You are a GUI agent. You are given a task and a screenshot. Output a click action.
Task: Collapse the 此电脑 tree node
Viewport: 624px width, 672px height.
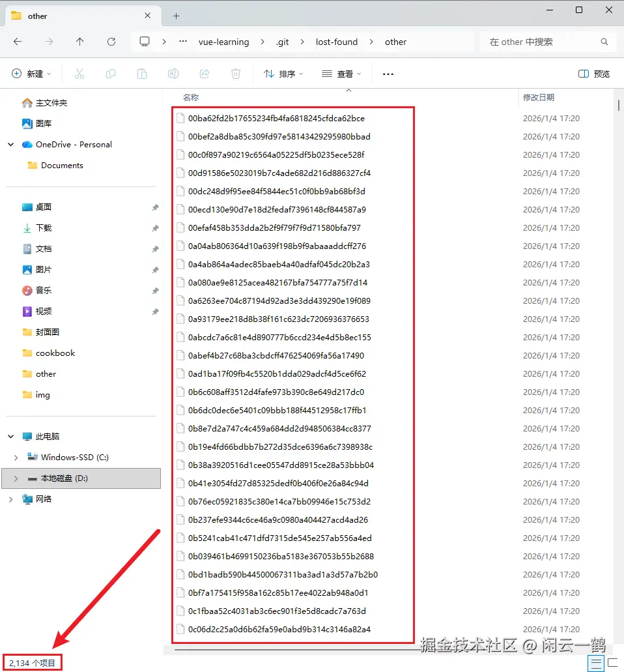(10, 436)
